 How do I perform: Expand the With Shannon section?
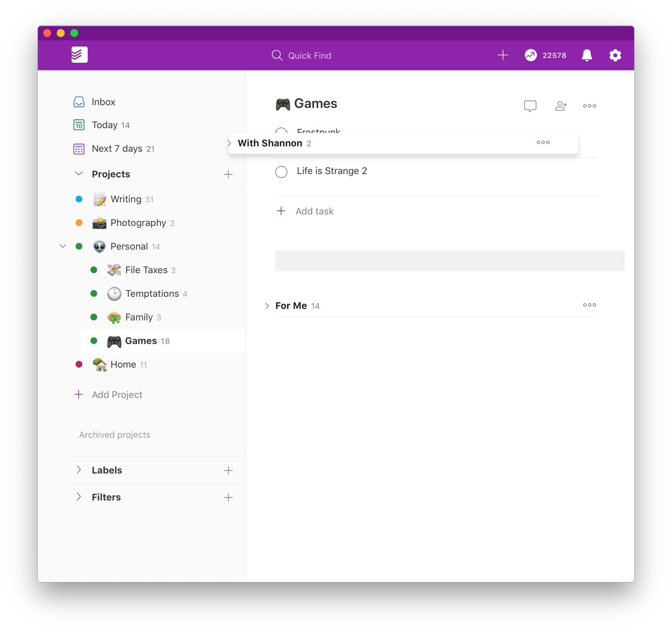point(230,143)
